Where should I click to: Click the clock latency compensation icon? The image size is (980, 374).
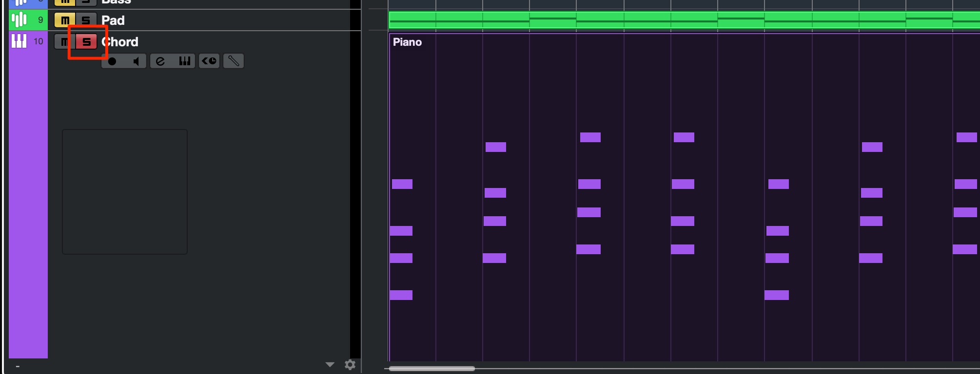(209, 61)
